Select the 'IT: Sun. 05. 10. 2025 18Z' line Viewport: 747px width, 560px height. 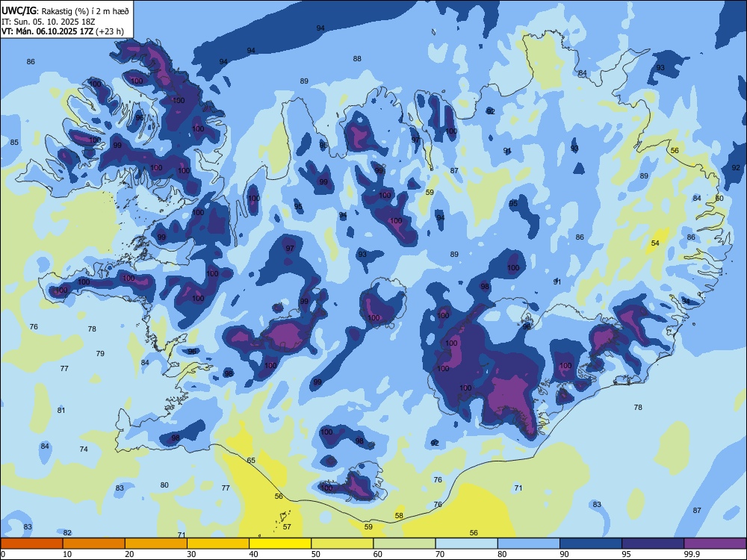tap(48, 22)
